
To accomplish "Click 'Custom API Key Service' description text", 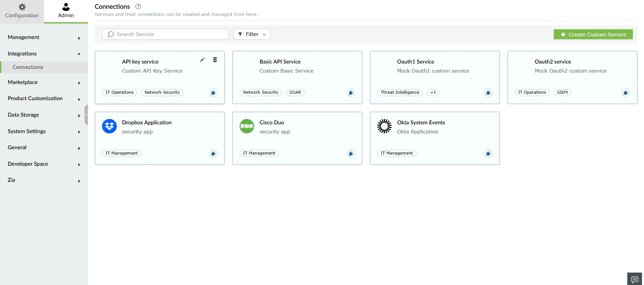I will (x=152, y=71).
